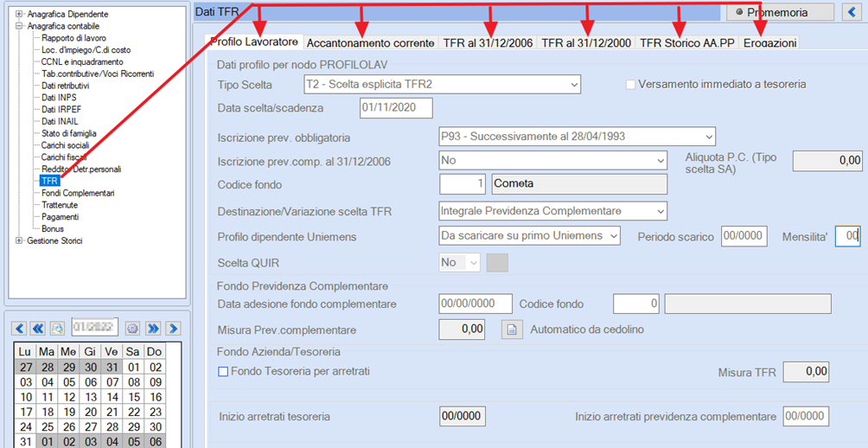Image resolution: width=868 pixels, height=448 pixels.
Task: Click Aliquota P.C. value field
Action: point(827,161)
